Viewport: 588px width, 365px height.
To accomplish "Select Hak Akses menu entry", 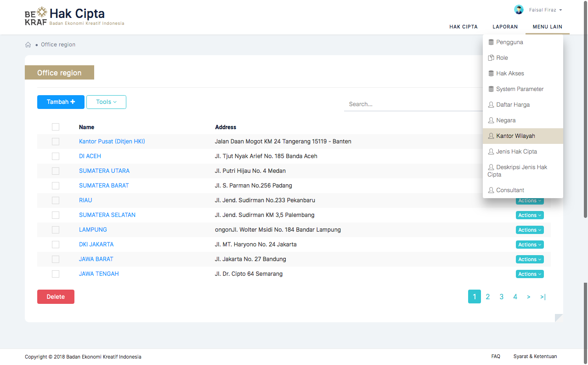I will 523,74.
